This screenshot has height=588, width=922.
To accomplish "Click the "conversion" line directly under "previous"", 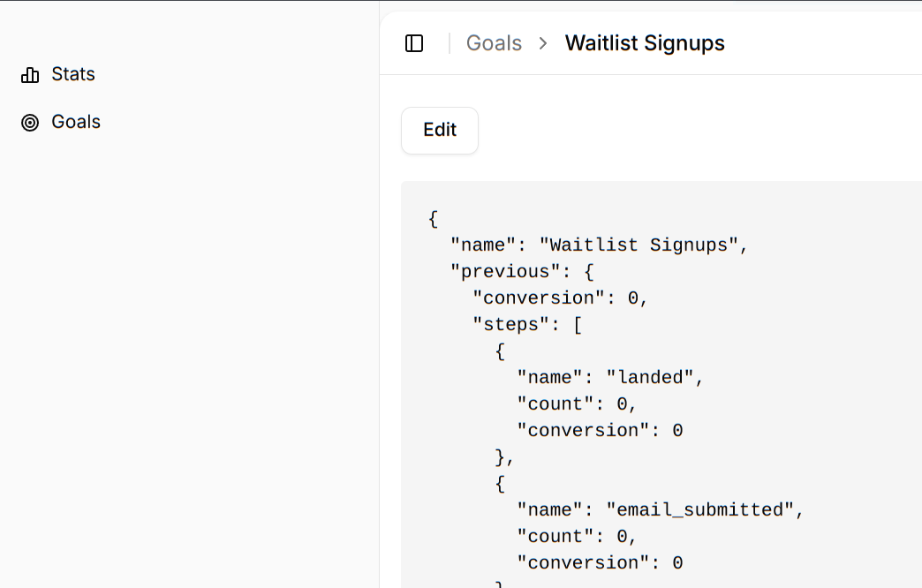I will (560, 298).
